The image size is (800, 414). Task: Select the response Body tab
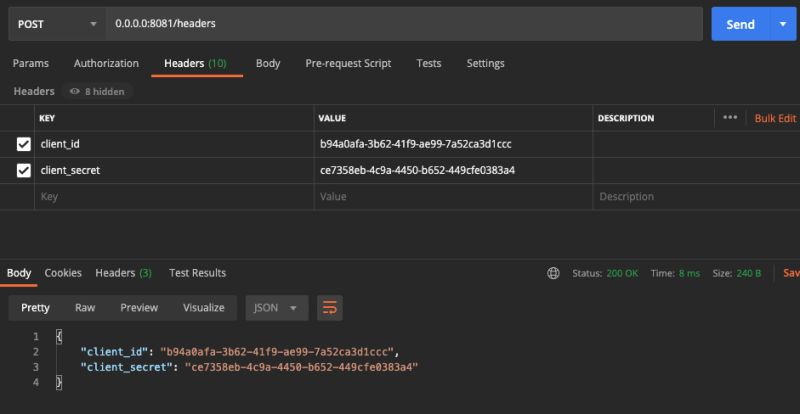pos(19,273)
